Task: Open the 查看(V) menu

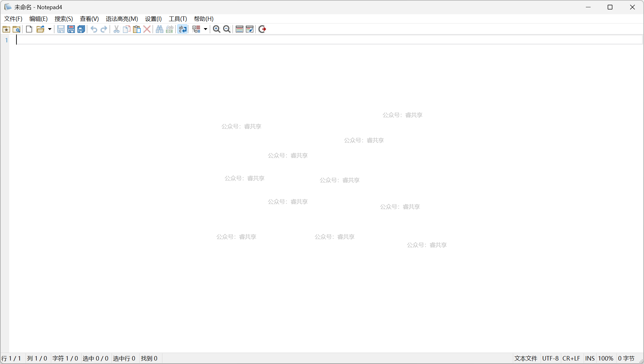Action: point(89,19)
